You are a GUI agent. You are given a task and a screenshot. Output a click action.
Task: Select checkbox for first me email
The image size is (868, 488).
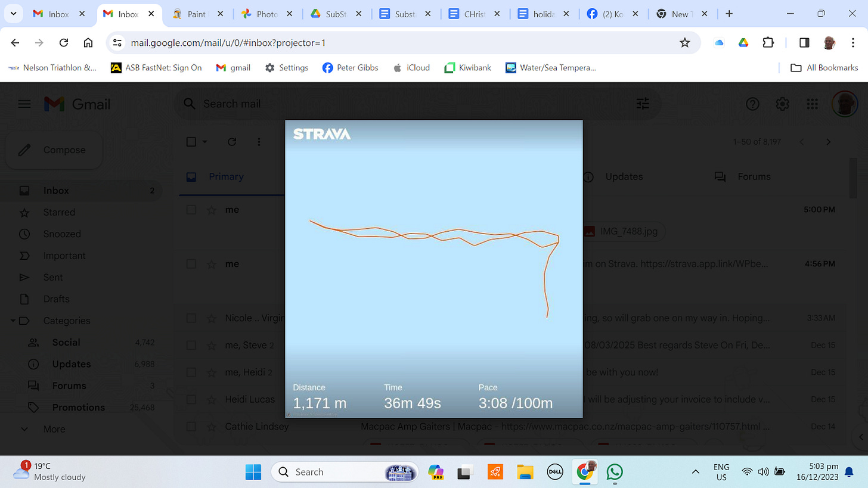click(191, 210)
